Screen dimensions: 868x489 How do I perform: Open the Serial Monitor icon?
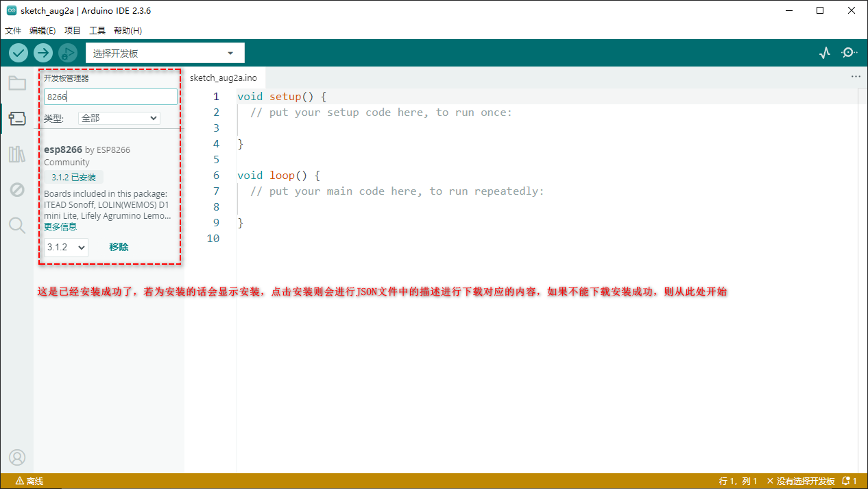[849, 53]
